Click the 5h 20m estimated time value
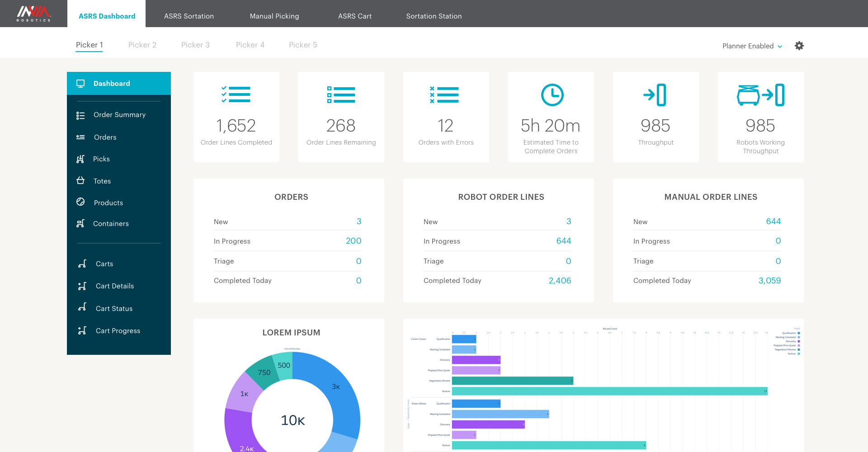This screenshot has height=452, width=868. [x=550, y=126]
